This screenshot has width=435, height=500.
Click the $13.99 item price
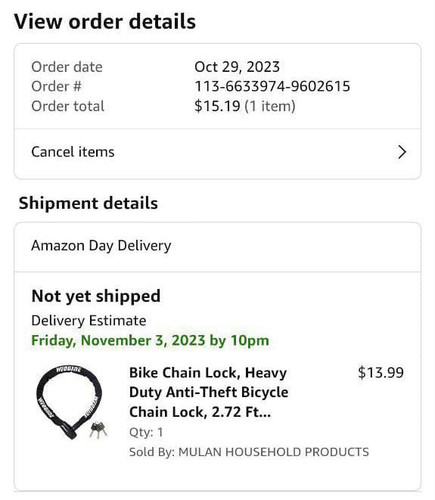coord(381,373)
